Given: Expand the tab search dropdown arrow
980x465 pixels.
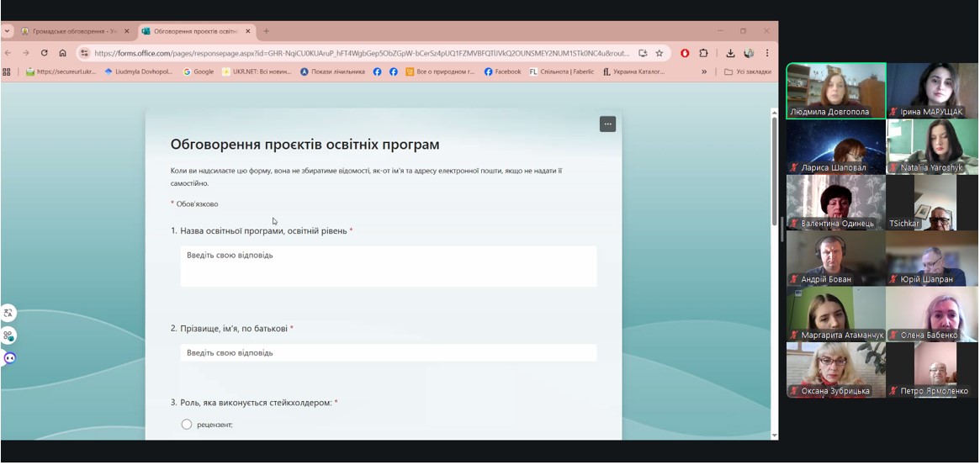Looking at the screenshot, I should pos(7,31).
